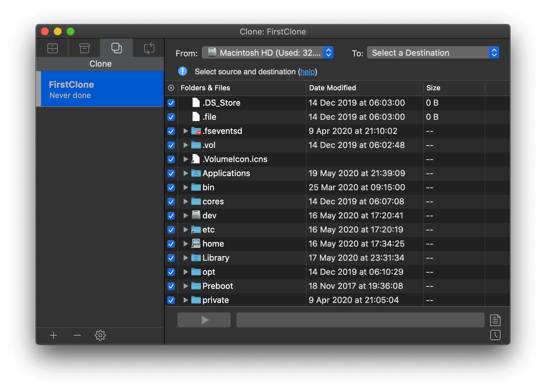
Task: Open the From source dropdown
Action: [x=268, y=53]
